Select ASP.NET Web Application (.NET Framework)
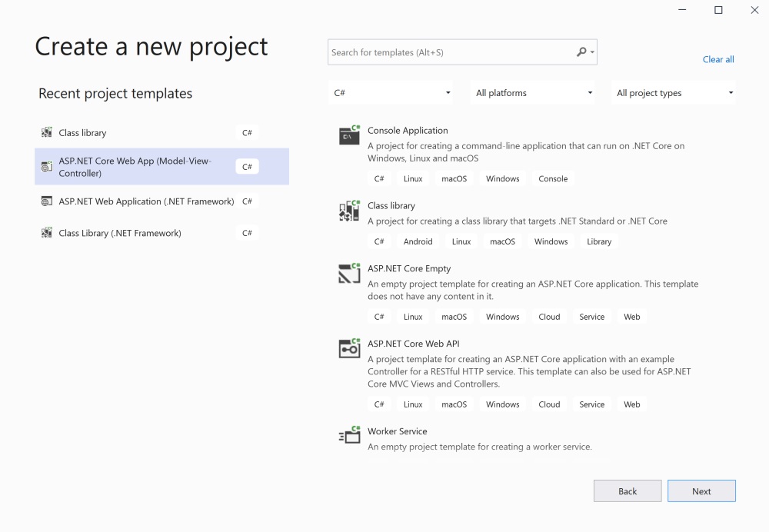769x532 pixels. (x=161, y=201)
